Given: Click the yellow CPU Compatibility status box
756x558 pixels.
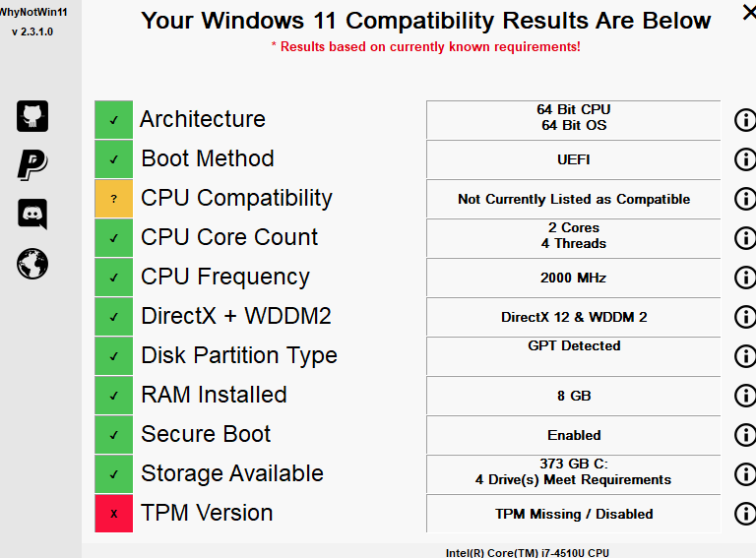Looking at the screenshot, I should coord(114,199).
